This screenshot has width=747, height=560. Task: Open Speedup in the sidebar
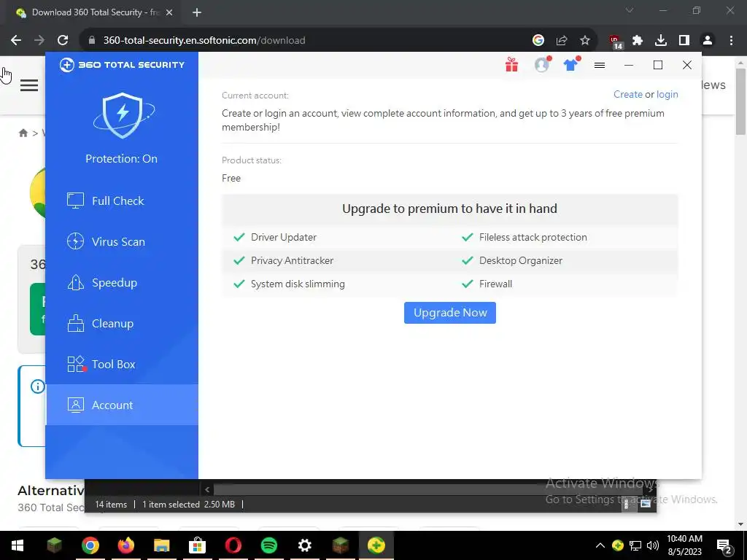(122, 283)
